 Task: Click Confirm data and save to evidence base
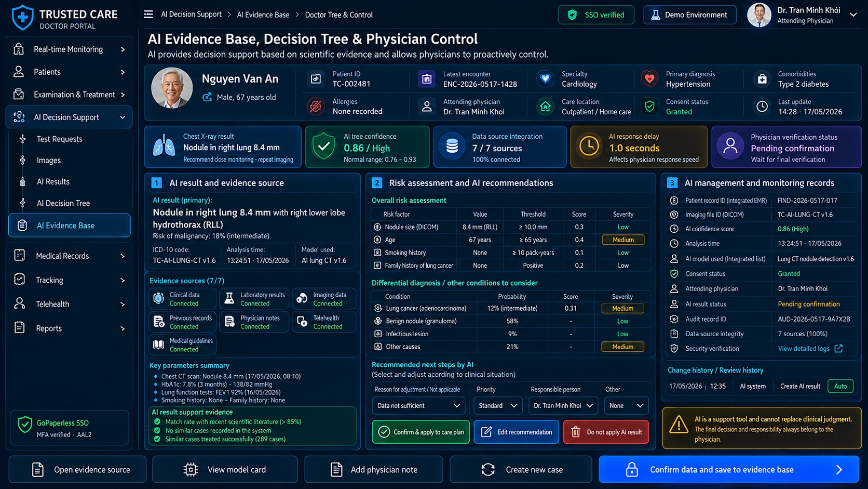(729, 470)
